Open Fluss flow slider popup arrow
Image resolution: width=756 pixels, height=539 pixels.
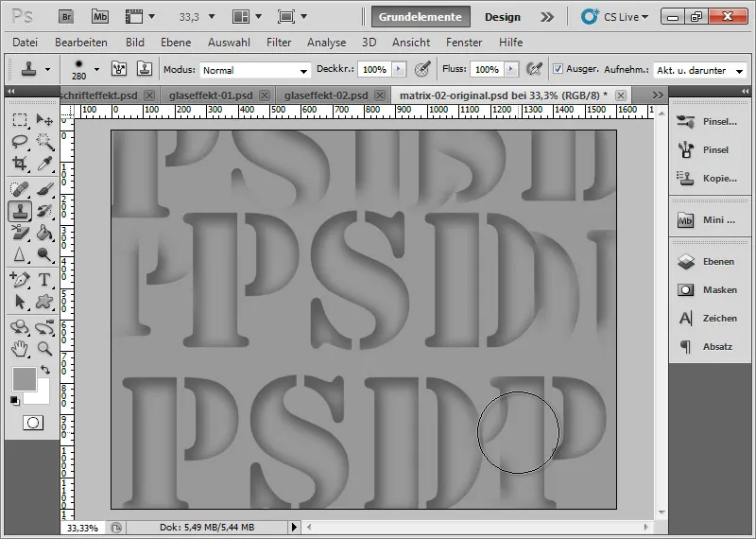click(x=511, y=69)
